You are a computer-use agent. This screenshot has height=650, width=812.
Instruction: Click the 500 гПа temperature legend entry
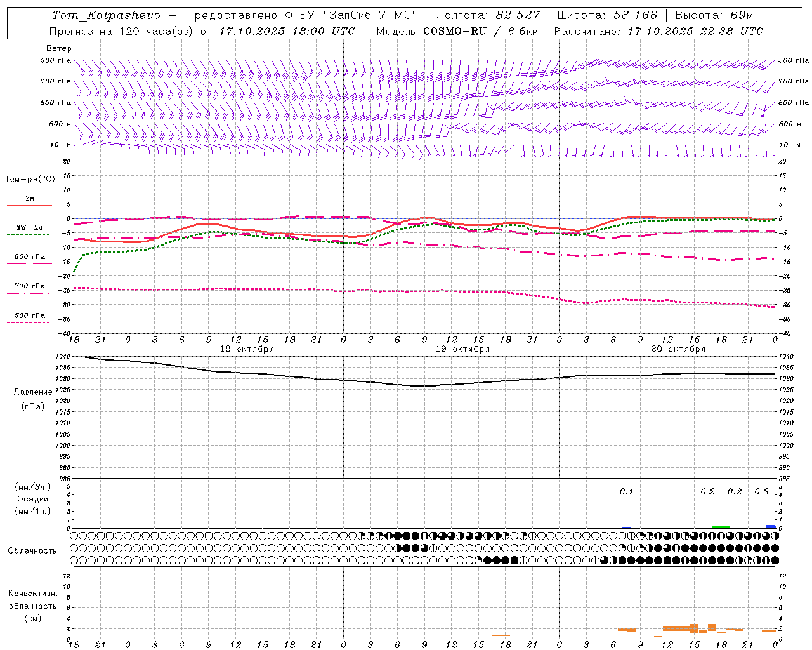point(29,315)
